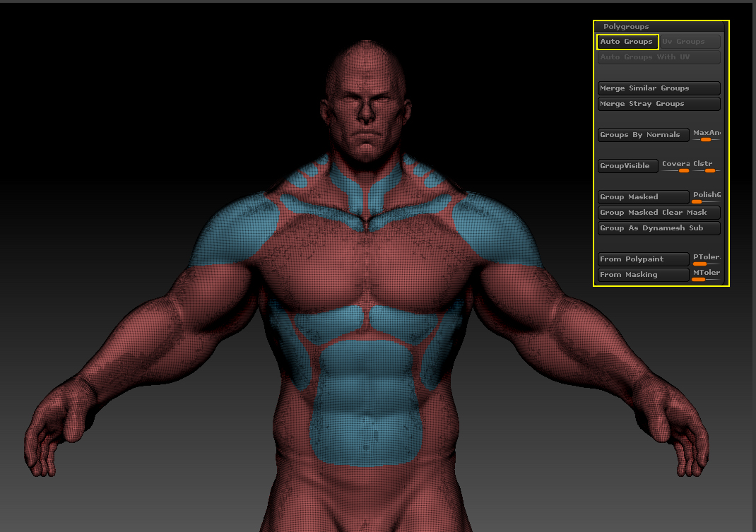
Task: Create polygroups From Masking
Action: point(644,274)
